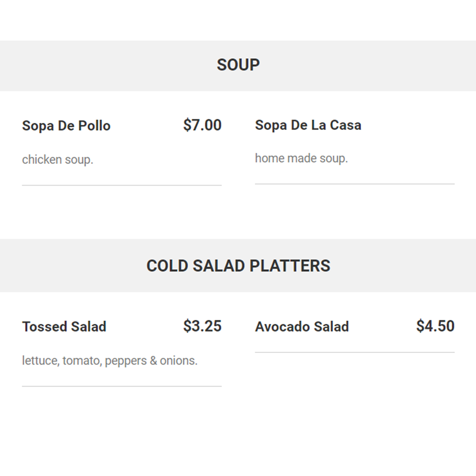Image resolution: width=476 pixels, height=476 pixels.
Task: Open the Avocado Salad item
Action: 302,327
